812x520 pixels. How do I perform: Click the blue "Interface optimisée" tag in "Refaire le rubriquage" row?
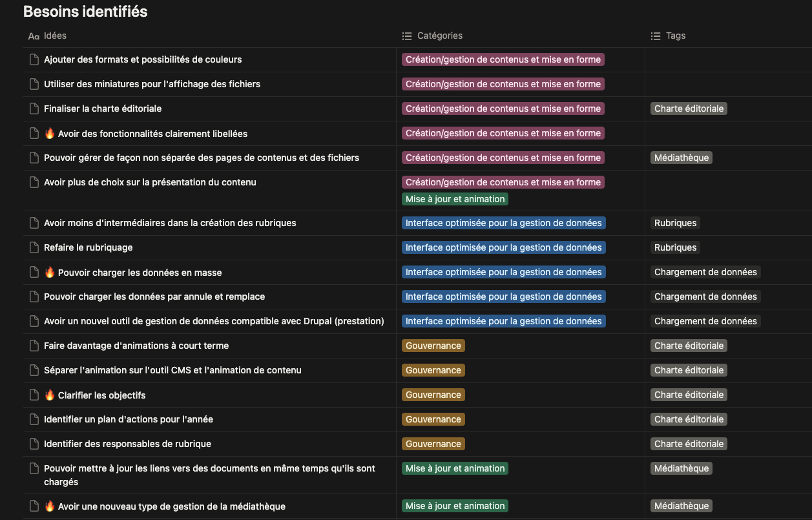(x=504, y=247)
